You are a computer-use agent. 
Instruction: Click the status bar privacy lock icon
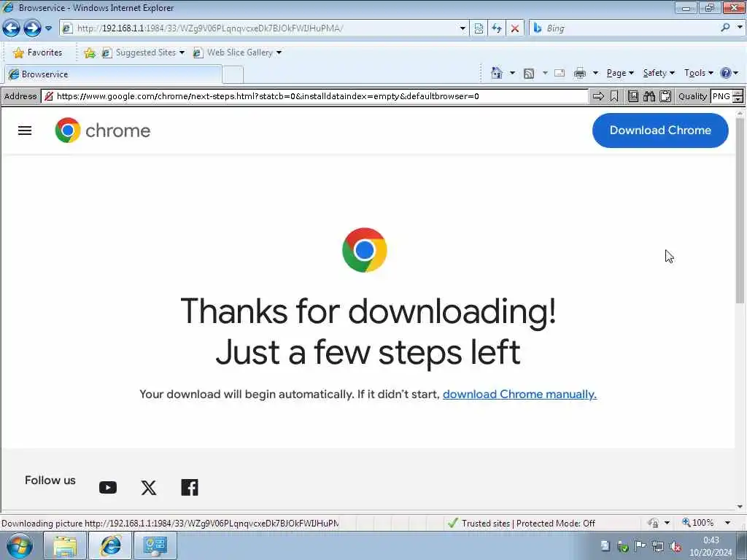[653, 523]
